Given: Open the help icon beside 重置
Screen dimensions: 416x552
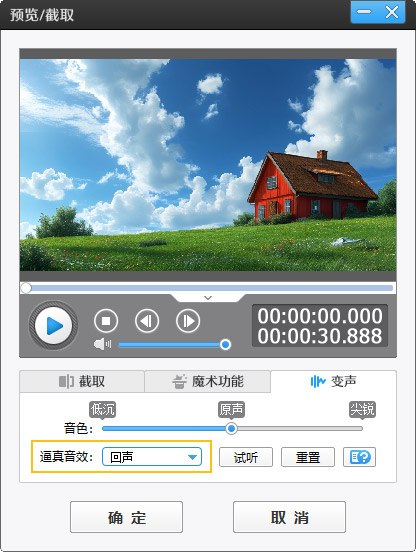Looking at the screenshot, I should [x=359, y=457].
